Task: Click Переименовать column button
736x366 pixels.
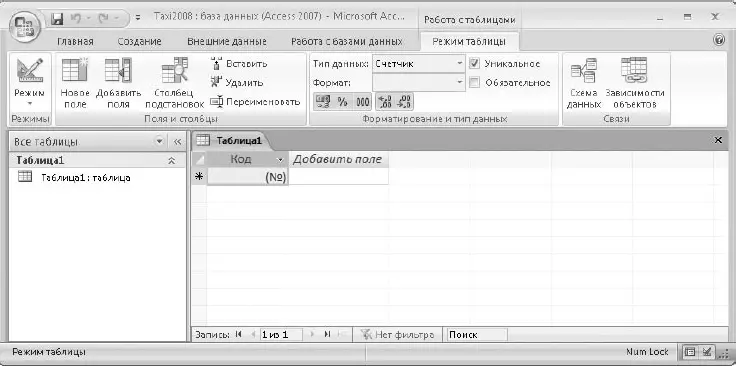Action: [x=255, y=102]
